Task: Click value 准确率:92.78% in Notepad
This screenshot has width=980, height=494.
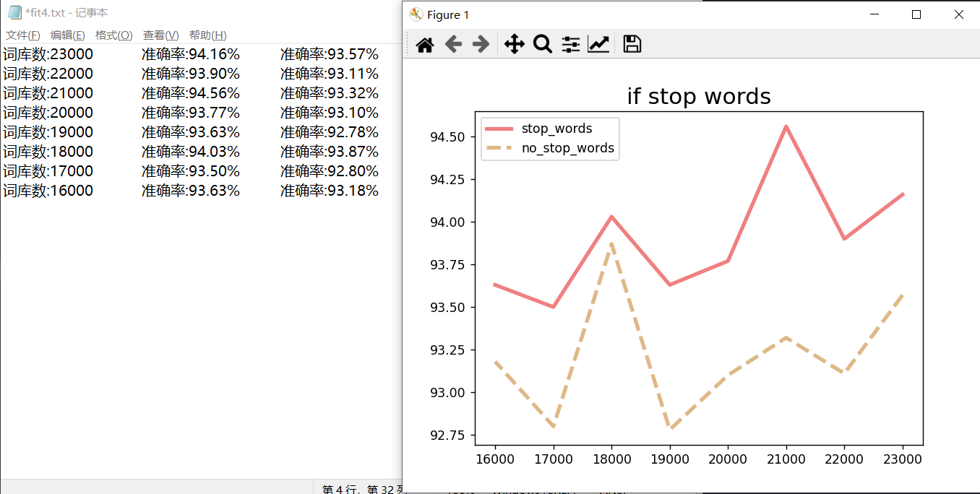Action: 330,132
